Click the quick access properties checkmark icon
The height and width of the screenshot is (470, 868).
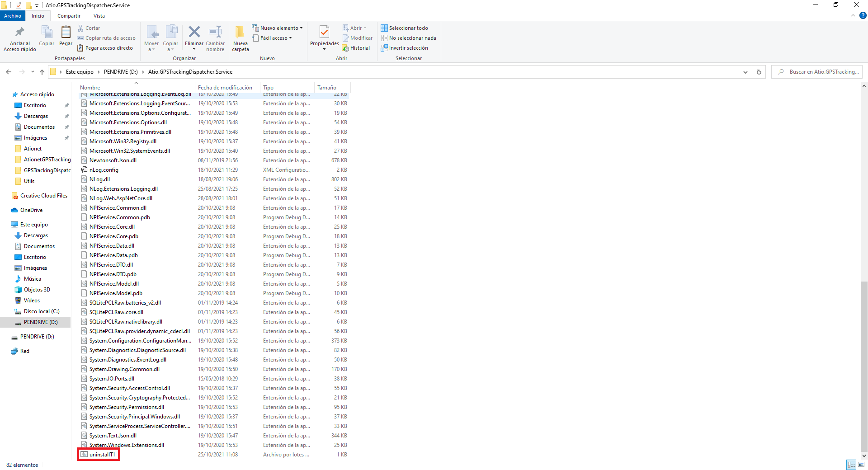pyautogui.click(x=19, y=5)
